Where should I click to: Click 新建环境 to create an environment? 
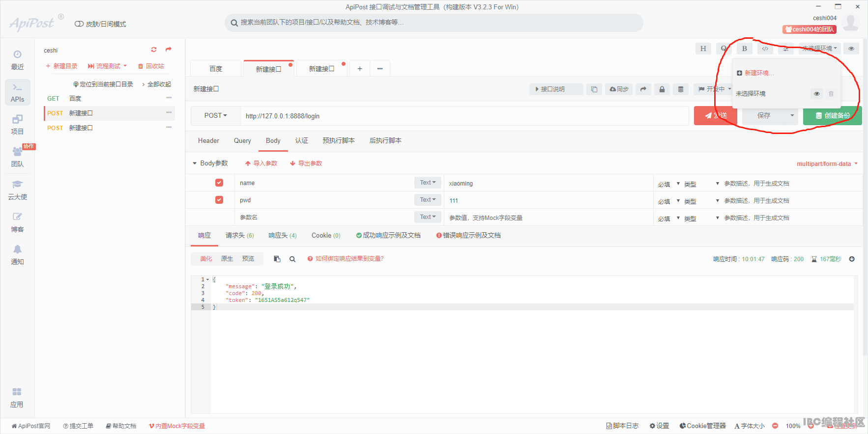tap(755, 73)
